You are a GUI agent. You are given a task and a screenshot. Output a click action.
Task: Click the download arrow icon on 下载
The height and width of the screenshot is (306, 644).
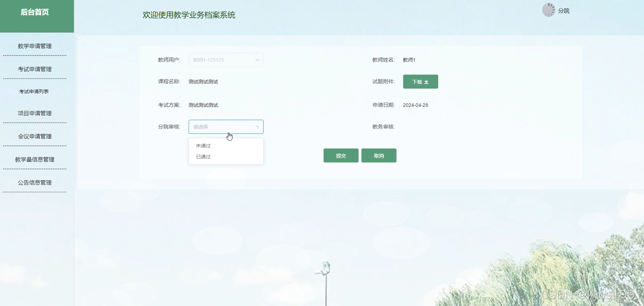pos(426,82)
